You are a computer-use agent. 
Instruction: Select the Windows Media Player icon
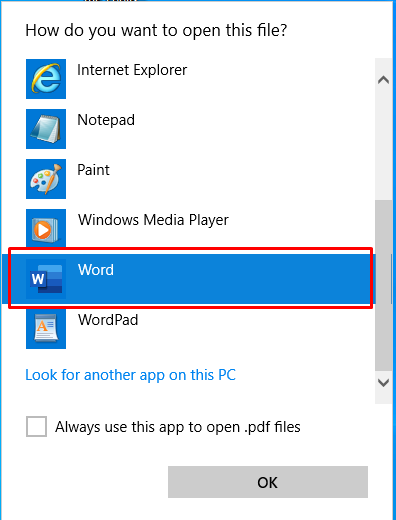click(46, 228)
